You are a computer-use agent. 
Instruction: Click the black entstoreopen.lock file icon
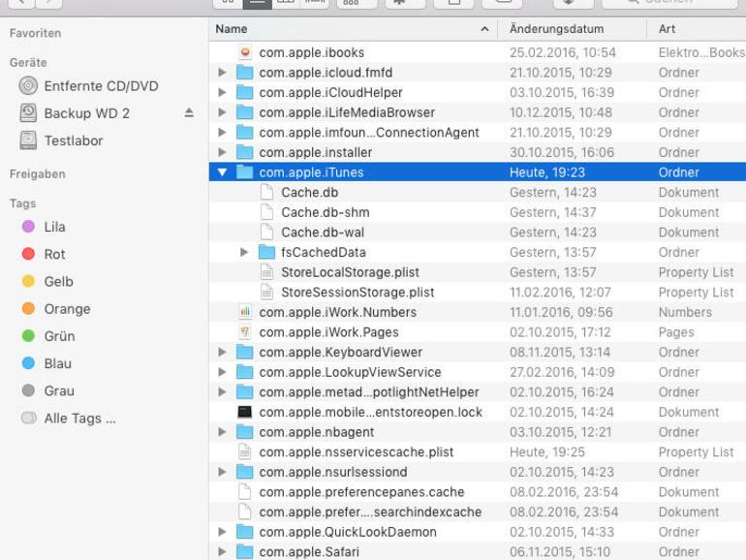244,412
